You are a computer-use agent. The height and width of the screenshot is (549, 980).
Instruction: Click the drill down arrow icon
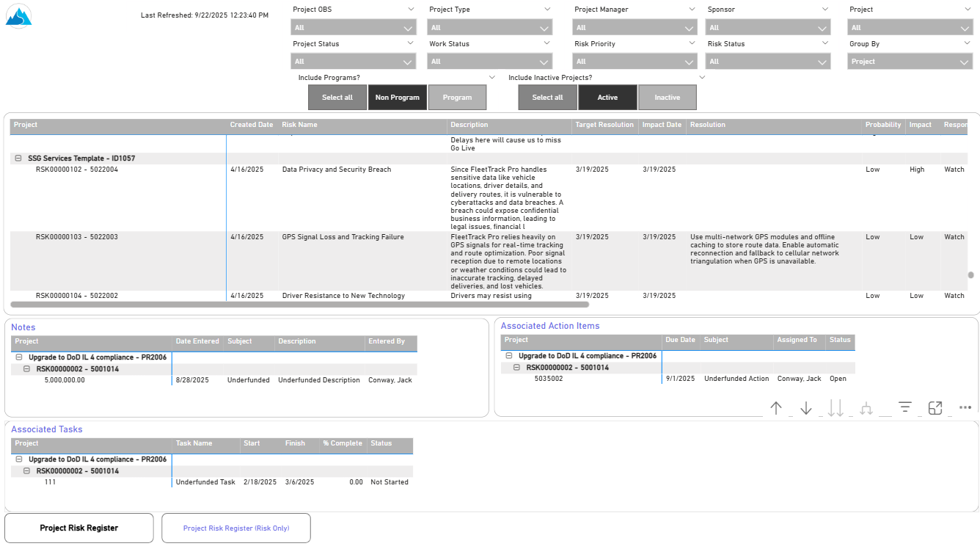806,408
